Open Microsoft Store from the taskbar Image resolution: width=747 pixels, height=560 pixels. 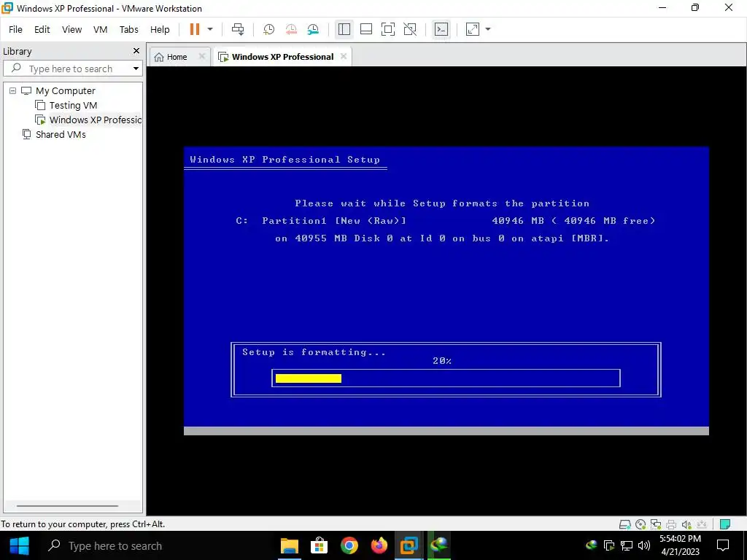pyautogui.click(x=319, y=545)
